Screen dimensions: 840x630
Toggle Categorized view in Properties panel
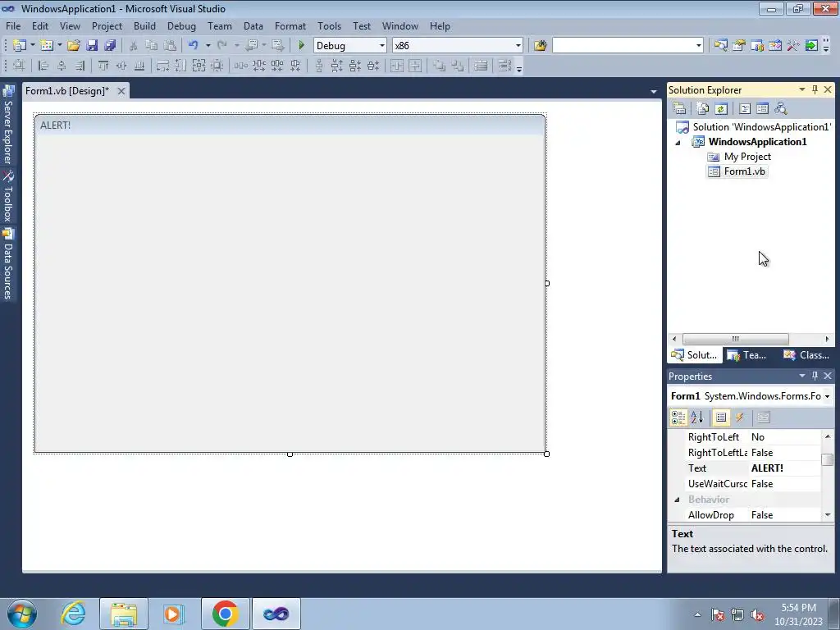(678, 418)
